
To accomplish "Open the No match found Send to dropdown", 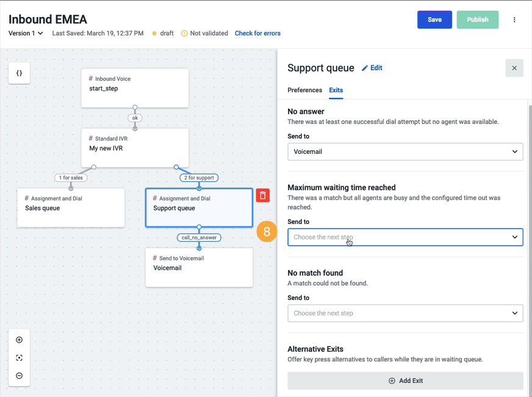I will [405, 313].
